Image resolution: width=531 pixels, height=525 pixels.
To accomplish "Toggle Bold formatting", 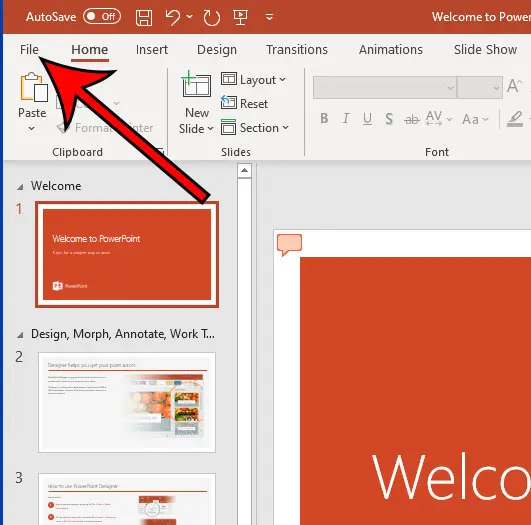I will (324, 119).
